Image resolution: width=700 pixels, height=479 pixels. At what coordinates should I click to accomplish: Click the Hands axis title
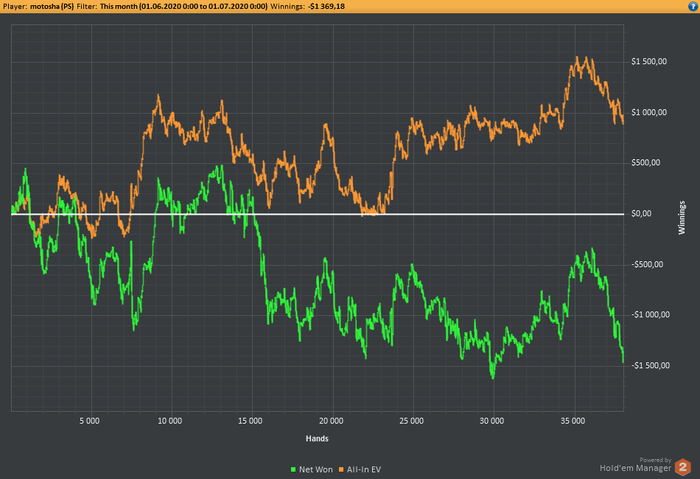point(317,438)
